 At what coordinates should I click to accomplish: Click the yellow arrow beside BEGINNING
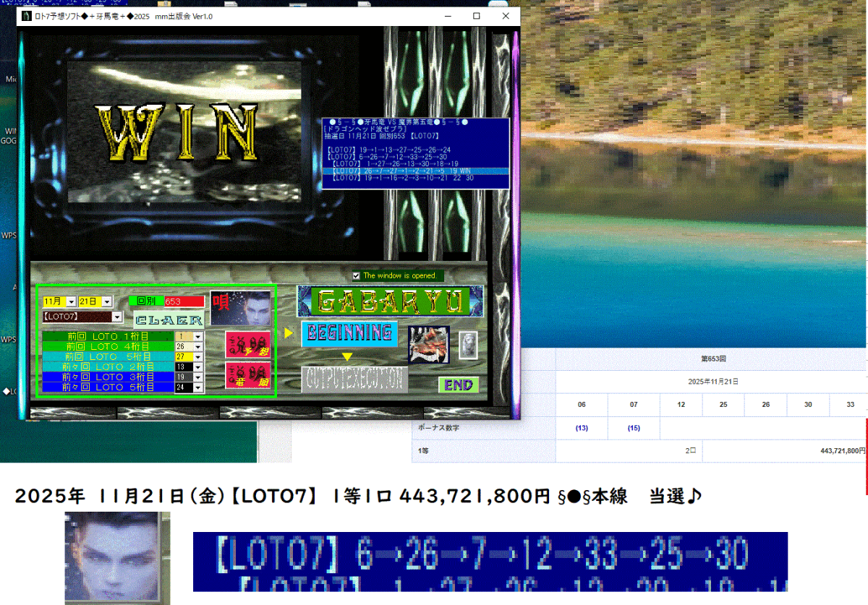click(287, 333)
